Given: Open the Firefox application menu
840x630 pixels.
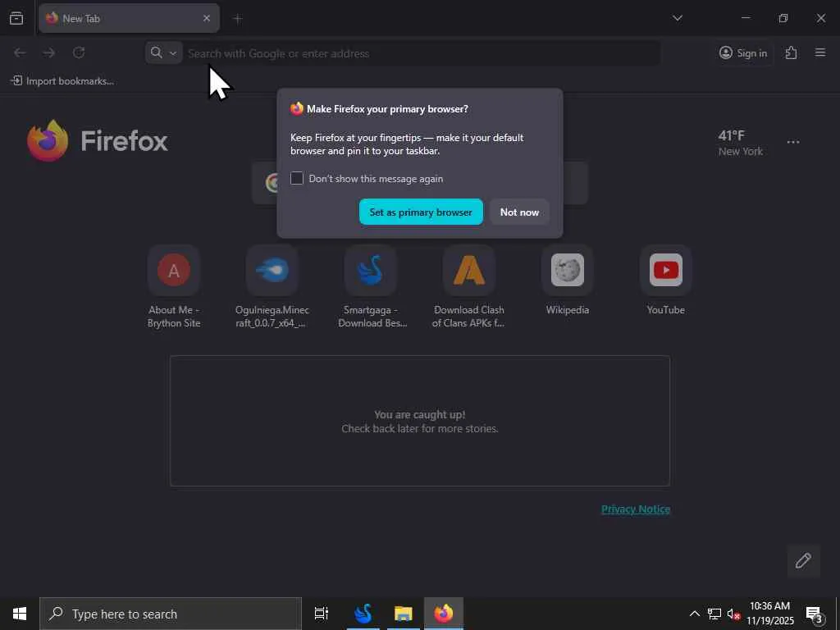Looking at the screenshot, I should [819, 52].
